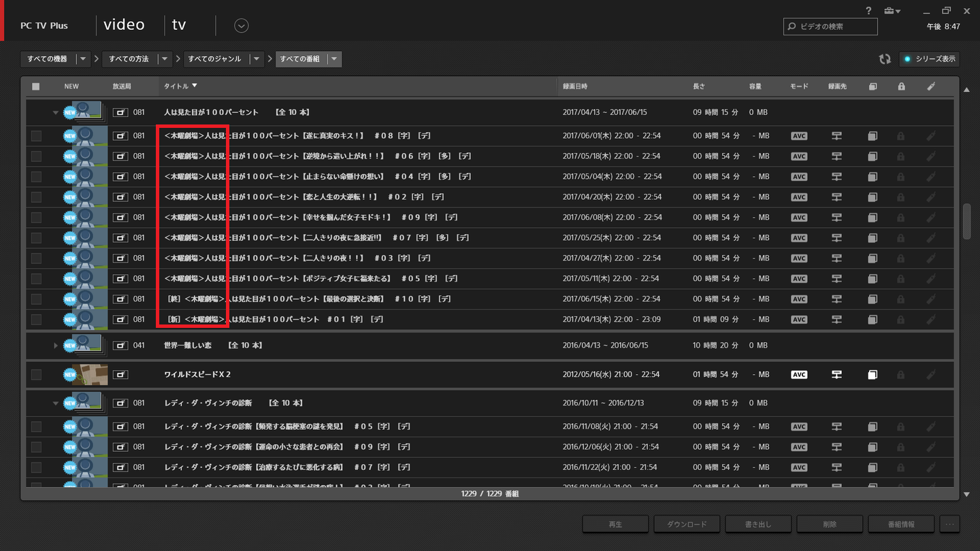
Task: Click the remote/edit icon column header
Action: pos(930,86)
